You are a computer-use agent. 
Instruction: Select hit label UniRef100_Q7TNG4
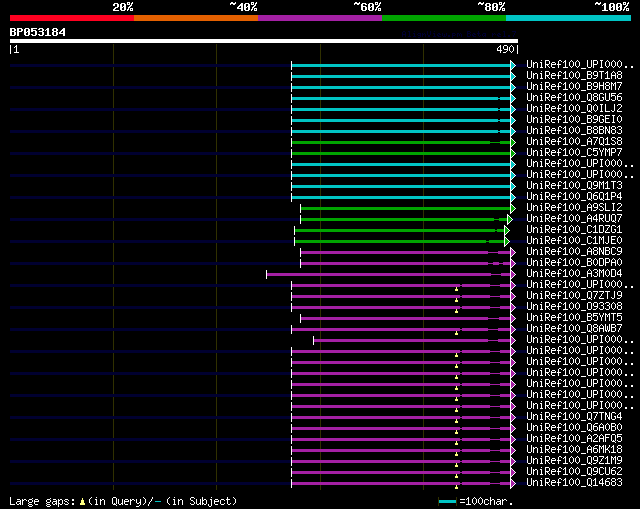click(574, 417)
